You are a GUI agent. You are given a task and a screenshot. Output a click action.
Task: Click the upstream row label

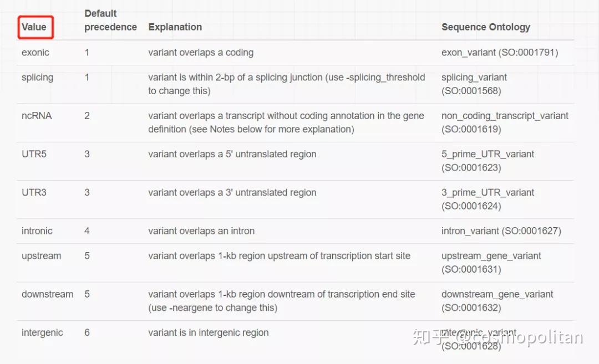(x=42, y=256)
